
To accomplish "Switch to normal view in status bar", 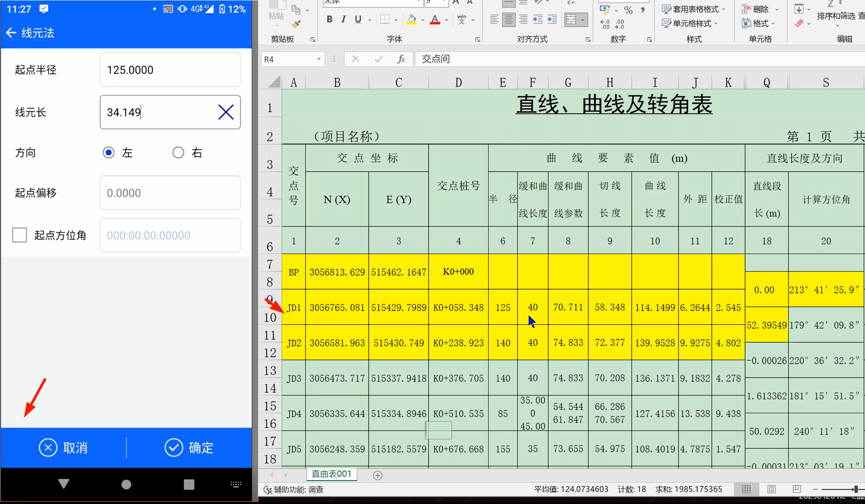I will tap(746, 489).
